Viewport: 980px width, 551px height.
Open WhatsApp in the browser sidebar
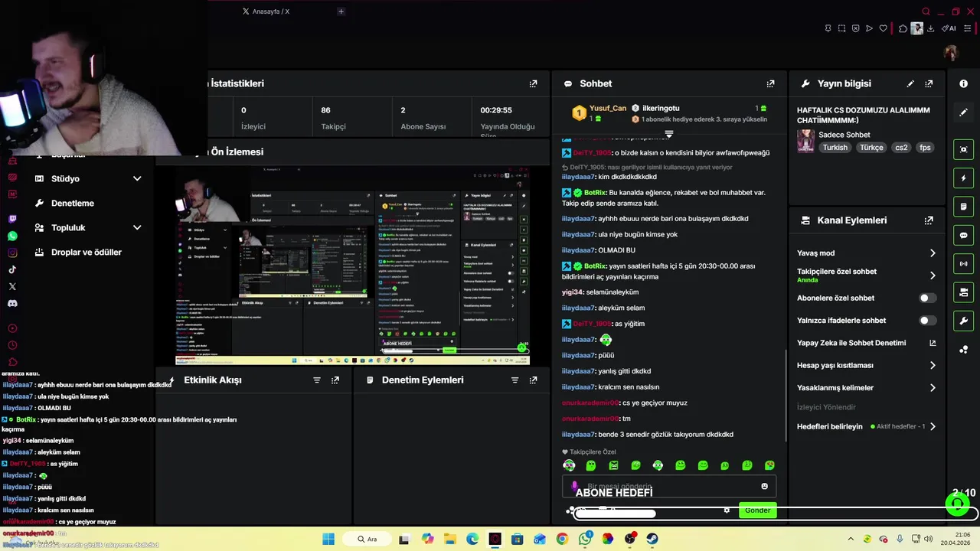point(12,236)
